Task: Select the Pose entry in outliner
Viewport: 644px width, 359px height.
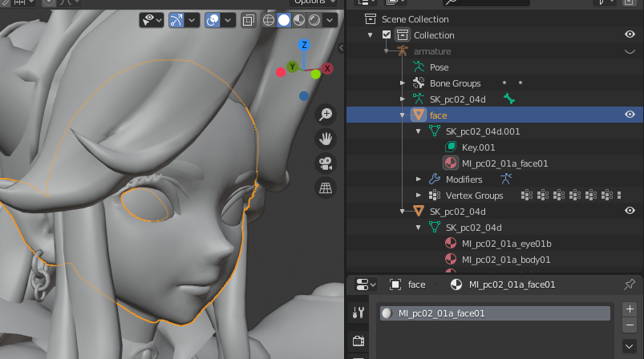Action: (439, 67)
